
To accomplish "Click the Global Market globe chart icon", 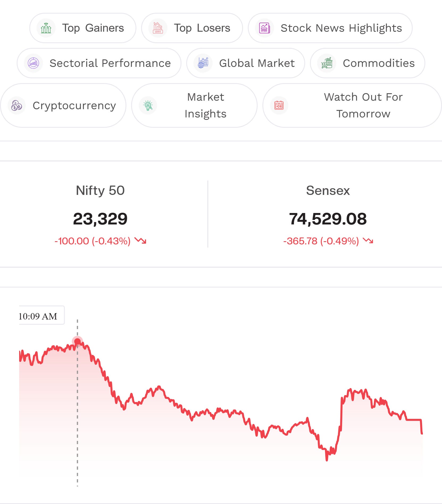I will (203, 63).
